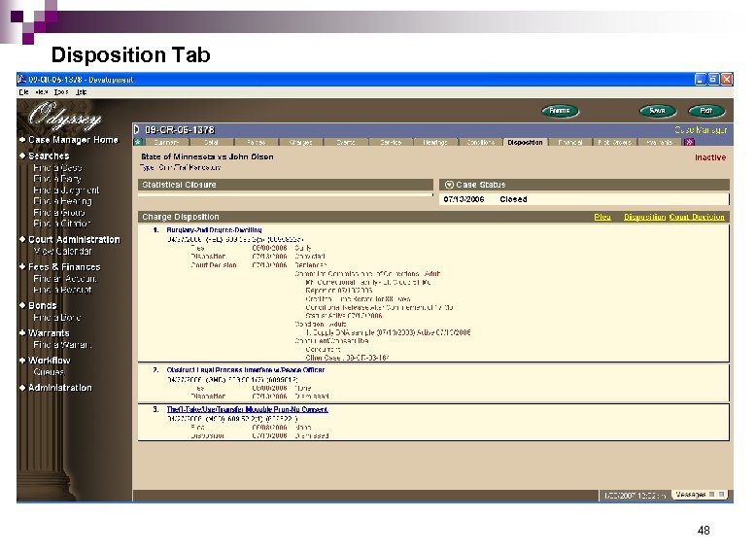Viewport: 756px width, 553px height.
Task: Click the arrow icon beside Case Manager Home
Action: click(x=22, y=140)
